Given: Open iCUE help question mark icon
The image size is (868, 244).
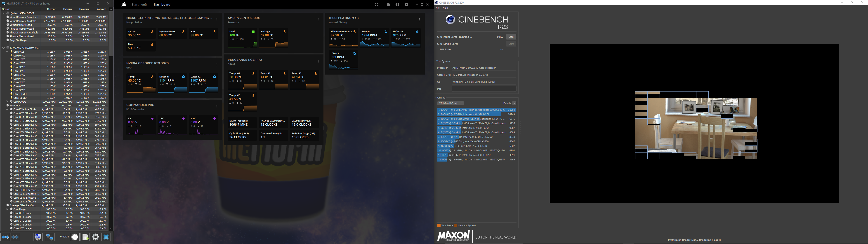Looking at the screenshot, I should click(x=397, y=5).
